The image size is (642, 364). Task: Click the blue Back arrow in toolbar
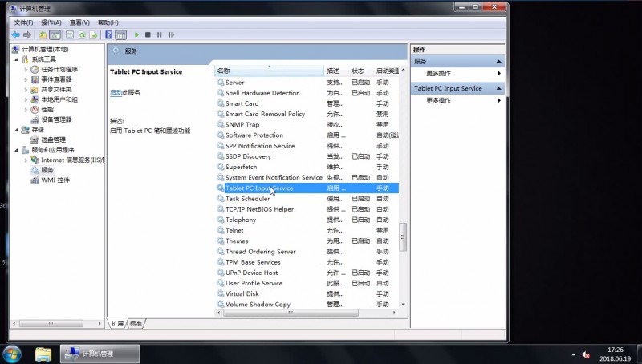15,35
